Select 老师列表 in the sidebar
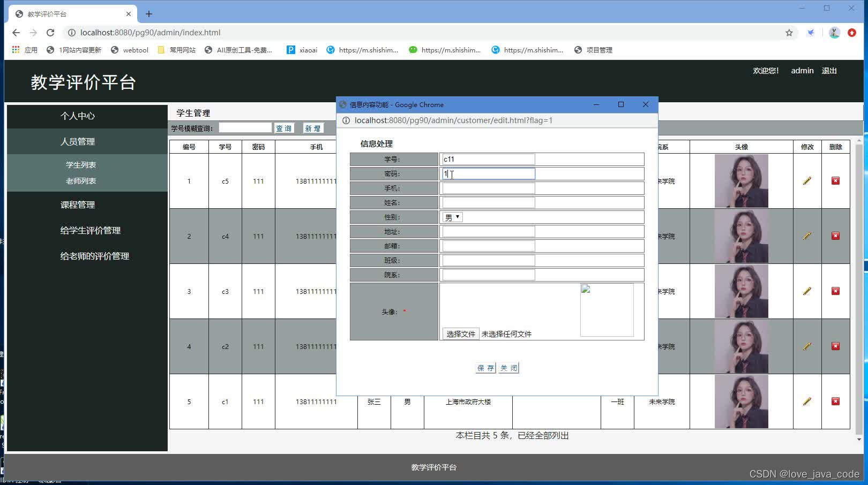Image resolution: width=868 pixels, height=485 pixels. pyautogui.click(x=81, y=180)
